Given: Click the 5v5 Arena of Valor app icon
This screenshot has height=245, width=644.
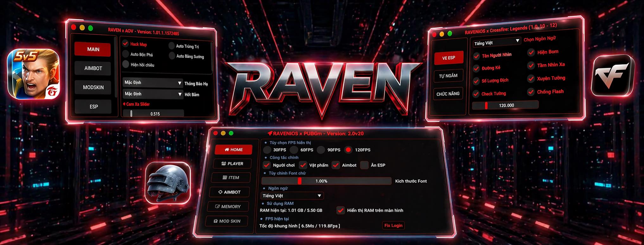Looking at the screenshot, I should (34, 74).
